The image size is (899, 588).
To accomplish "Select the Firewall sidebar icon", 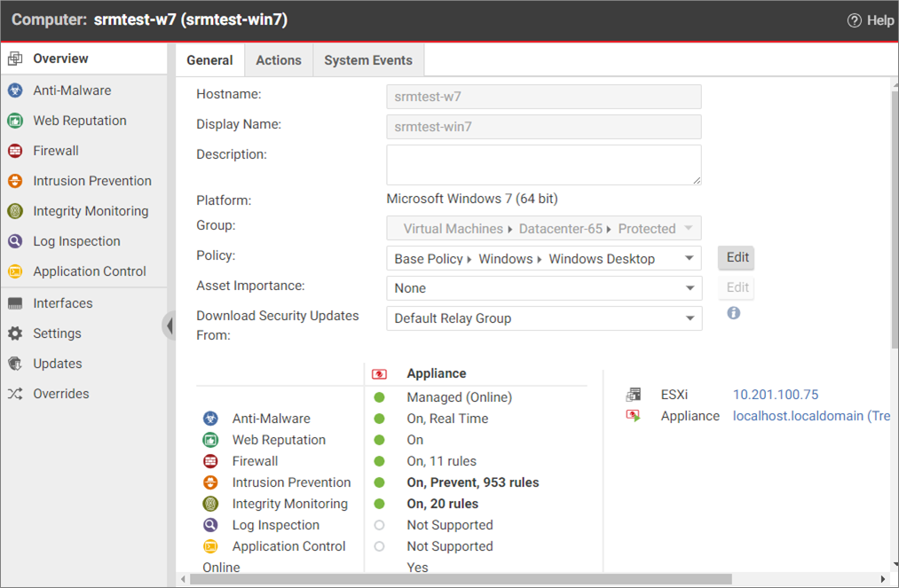I will coord(15,151).
